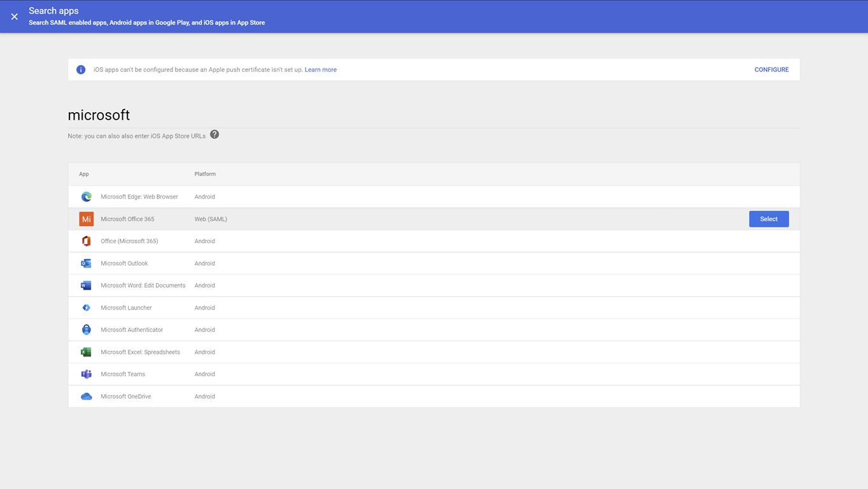Click the Microsoft Authenticator icon

(86, 330)
